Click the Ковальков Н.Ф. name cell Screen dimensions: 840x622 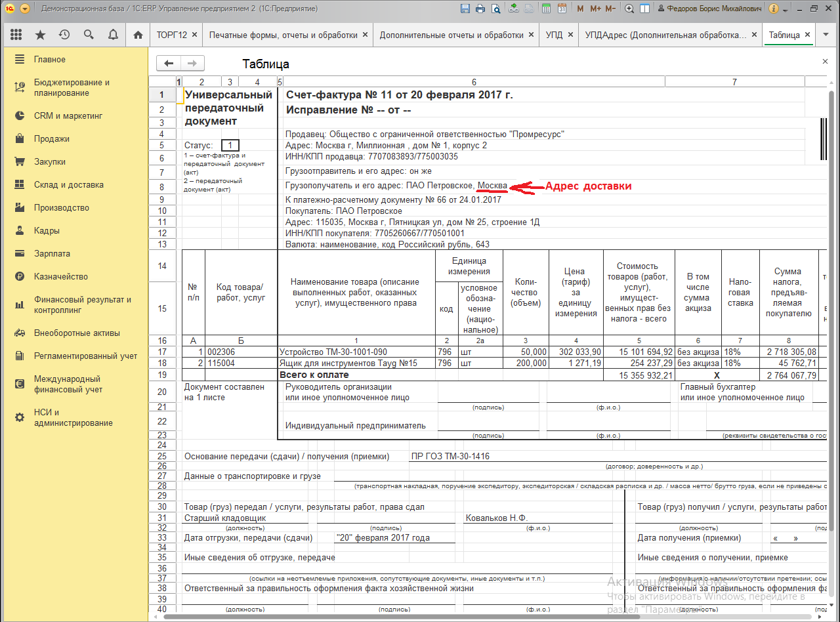[538, 518]
